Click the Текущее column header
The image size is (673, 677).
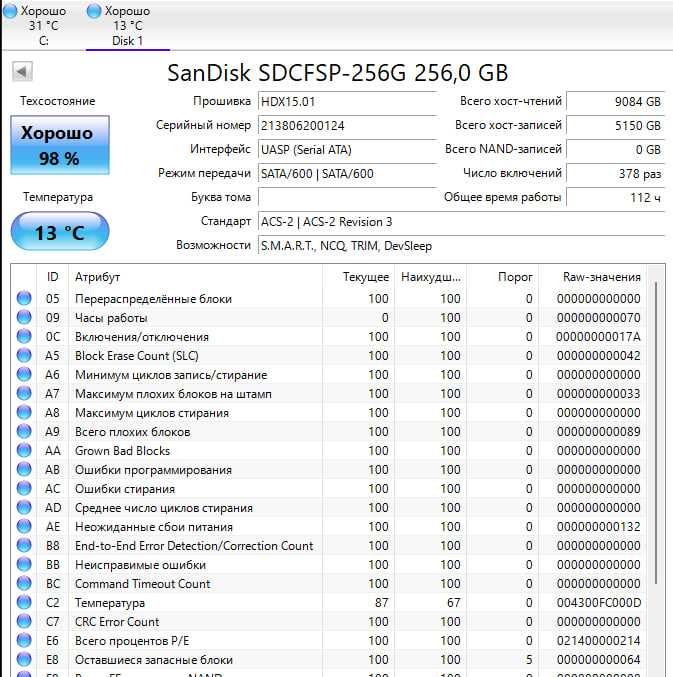(x=359, y=277)
